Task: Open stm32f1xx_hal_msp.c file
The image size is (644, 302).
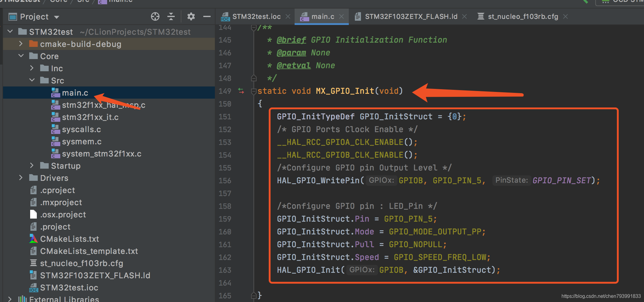Action: 103,105
